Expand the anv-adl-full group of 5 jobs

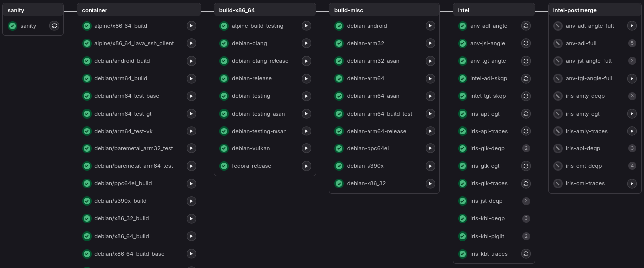point(632,43)
